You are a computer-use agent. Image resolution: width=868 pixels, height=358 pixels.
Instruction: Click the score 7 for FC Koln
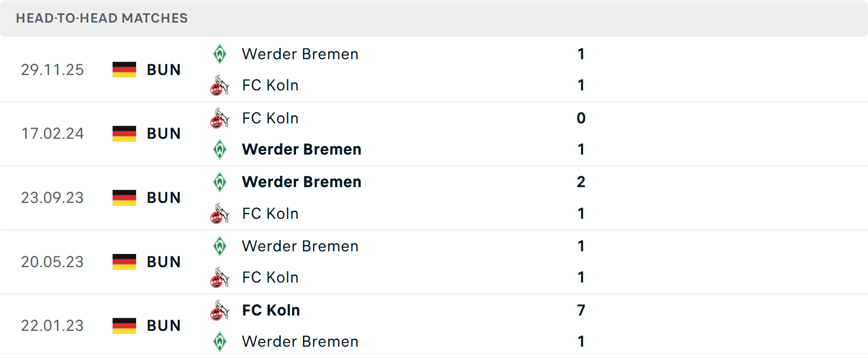click(581, 311)
